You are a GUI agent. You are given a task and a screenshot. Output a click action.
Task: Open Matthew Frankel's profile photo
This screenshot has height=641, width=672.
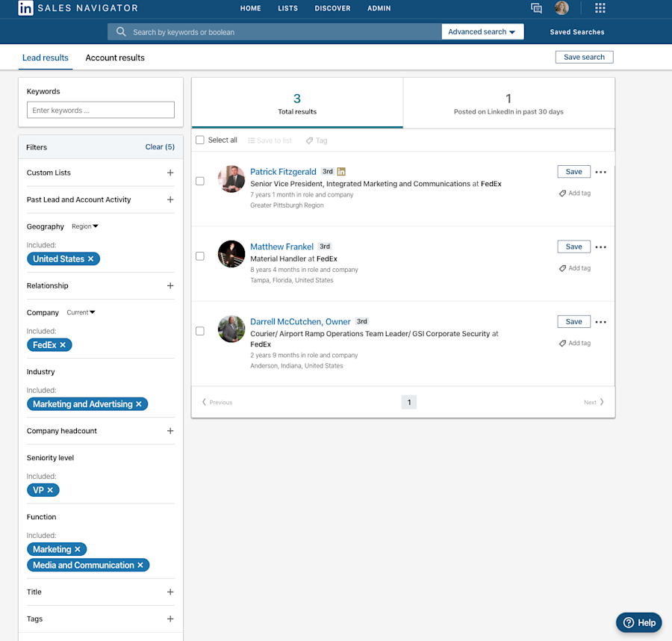(231, 254)
